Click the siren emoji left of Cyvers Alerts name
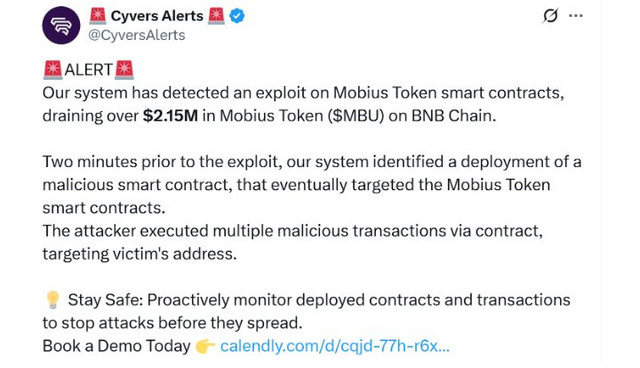640x368 pixels. click(98, 16)
